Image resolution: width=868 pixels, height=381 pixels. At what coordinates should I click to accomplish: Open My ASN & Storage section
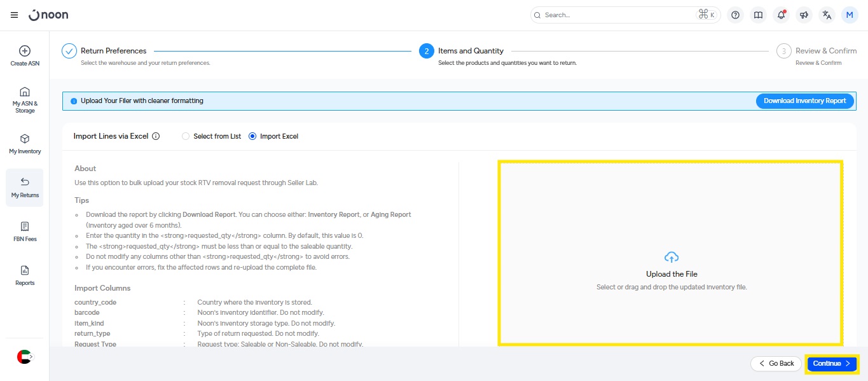pos(25,100)
